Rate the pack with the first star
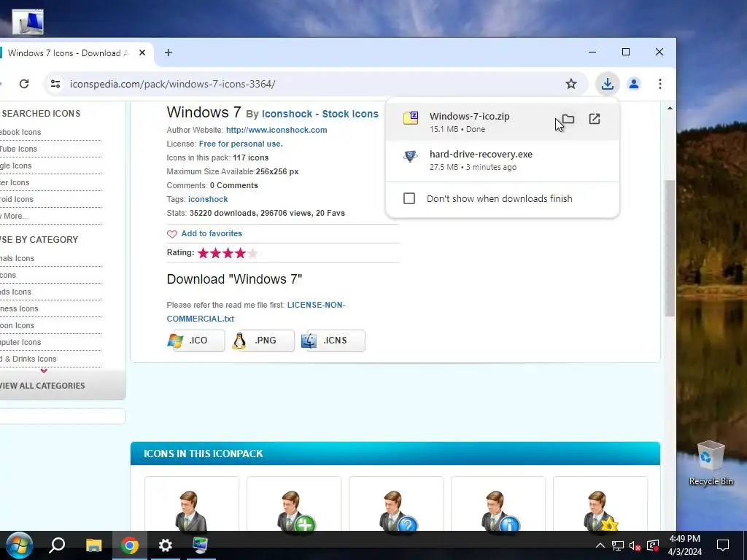The height and width of the screenshot is (560, 747). pyautogui.click(x=203, y=253)
